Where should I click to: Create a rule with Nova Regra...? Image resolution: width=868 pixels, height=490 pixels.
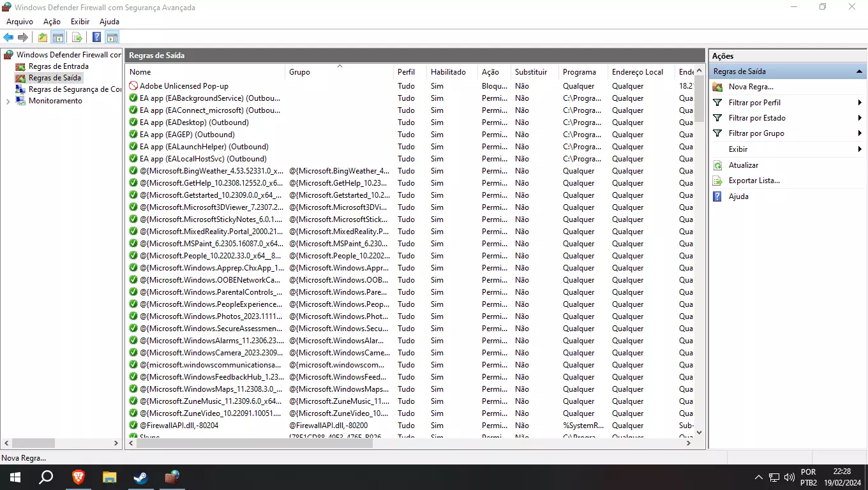coord(751,87)
